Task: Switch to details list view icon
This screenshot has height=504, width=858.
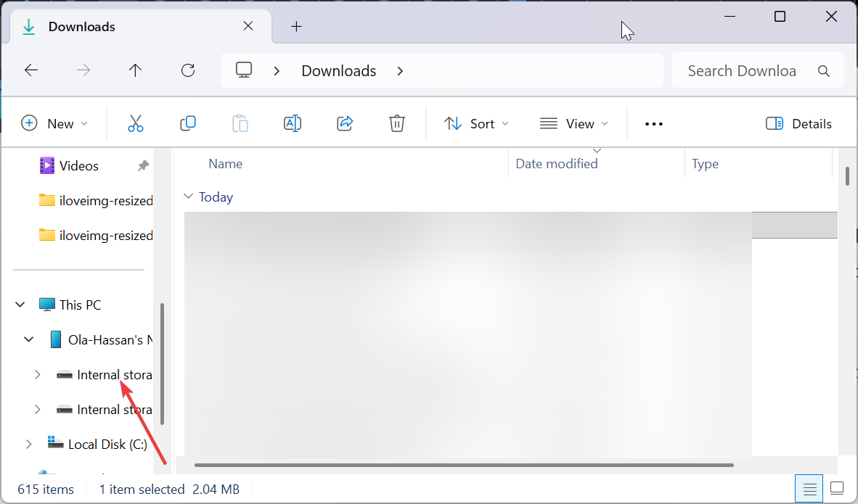Action: (809, 488)
